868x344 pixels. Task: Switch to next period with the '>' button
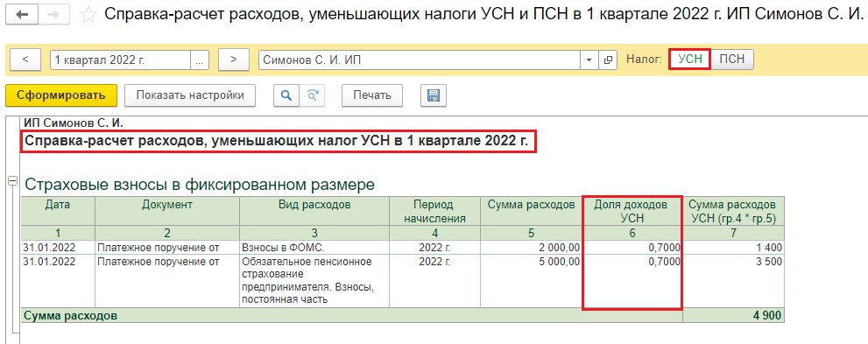click(x=233, y=60)
